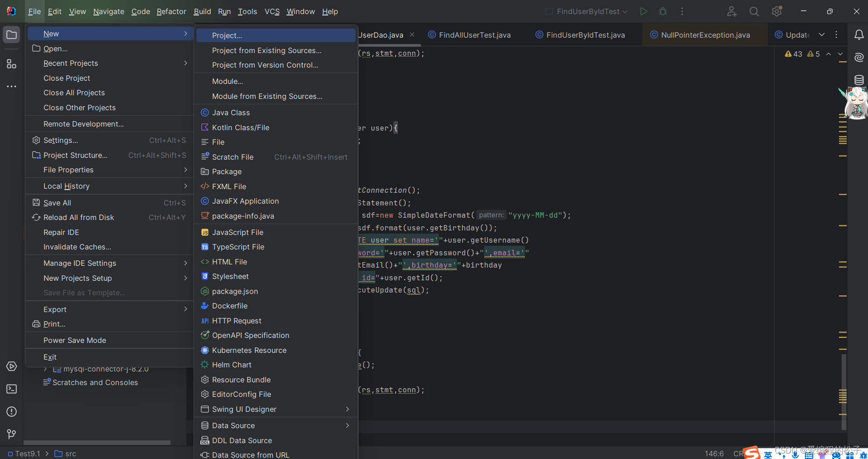This screenshot has width=868, height=459.
Task: Click the Debug bug icon
Action: [663, 11]
